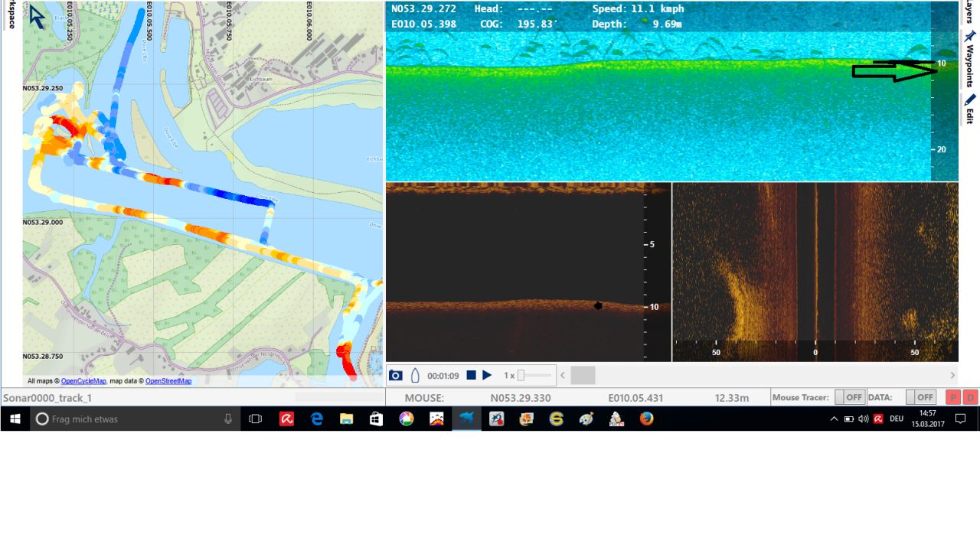Stop the sonar playback
980x551 pixels.
(472, 375)
